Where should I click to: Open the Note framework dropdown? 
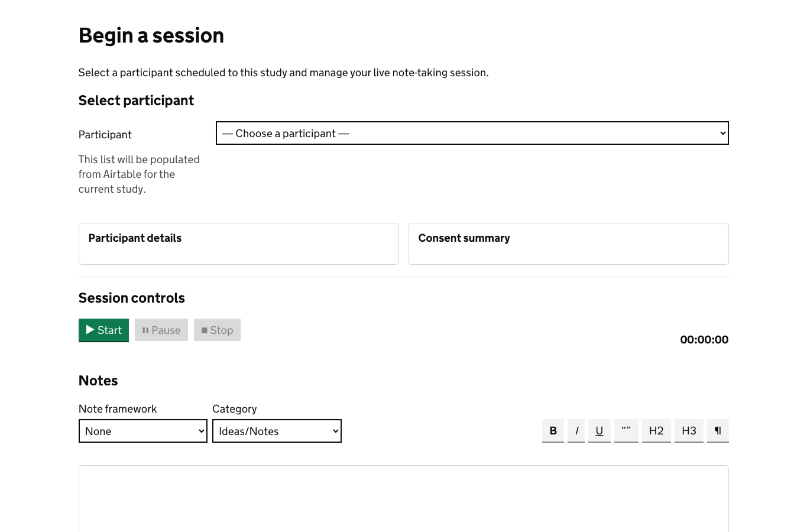(x=143, y=431)
